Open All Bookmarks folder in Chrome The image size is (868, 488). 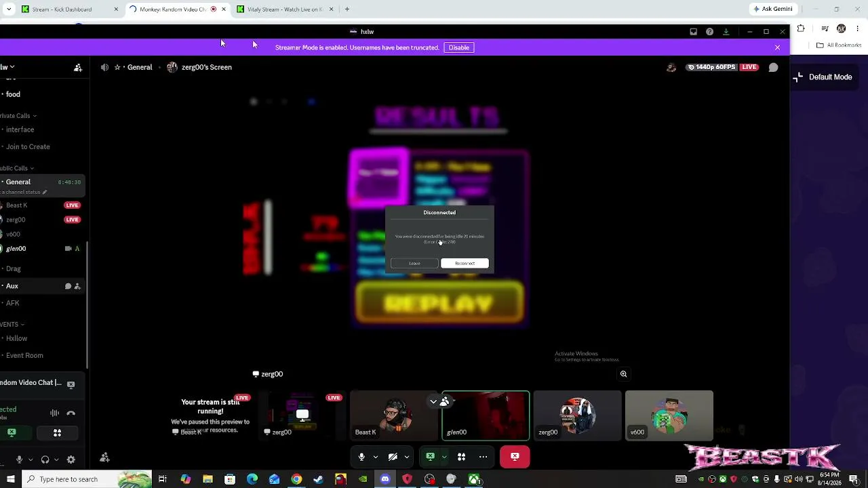tap(839, 45)
